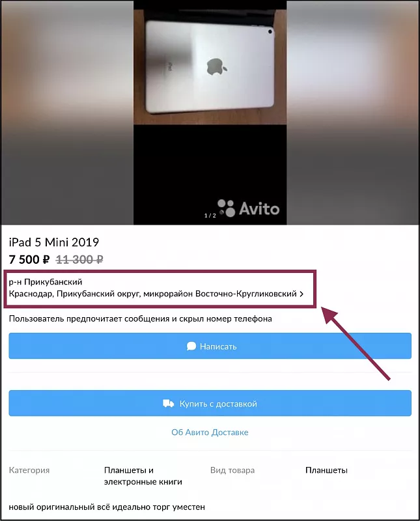The width and height of the screenshot is (420, 521).
Task: Tap the Купить с доставкой button
Action: 210,403
